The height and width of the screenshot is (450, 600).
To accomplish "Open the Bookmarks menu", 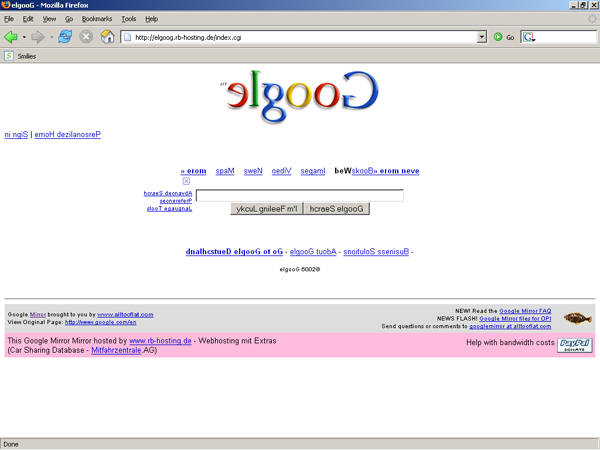I will (97, 19).
